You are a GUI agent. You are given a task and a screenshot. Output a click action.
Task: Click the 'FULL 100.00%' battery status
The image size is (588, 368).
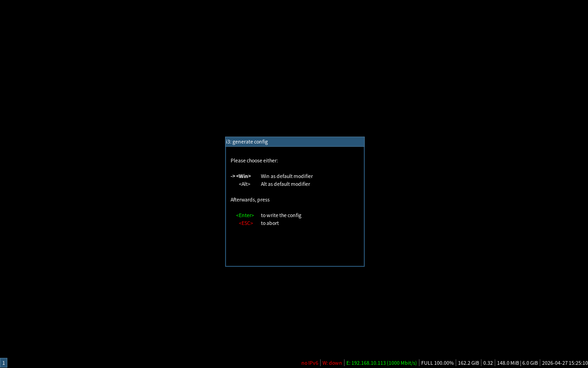pos(437,363)
